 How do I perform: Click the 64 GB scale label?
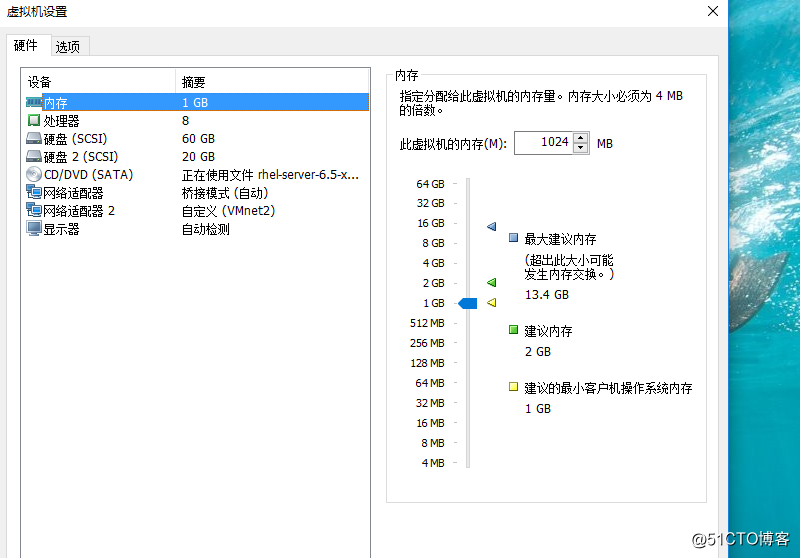(431, 184)
